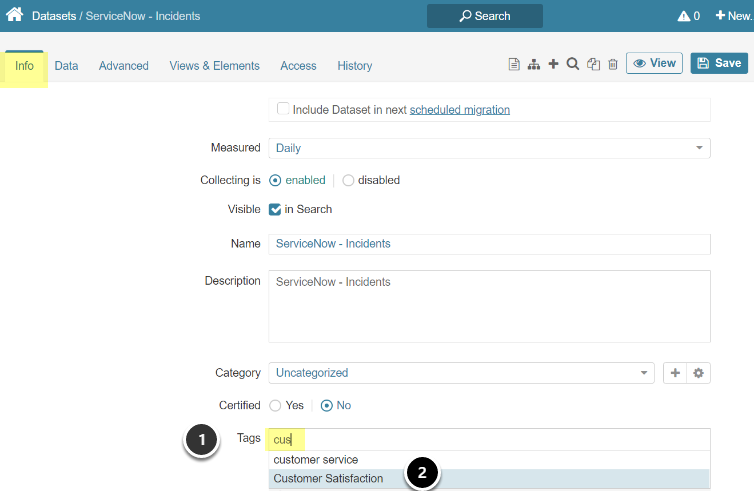Open the top Search bar
The height and width of the screenshot is (491, 754).
pos(485,16)
